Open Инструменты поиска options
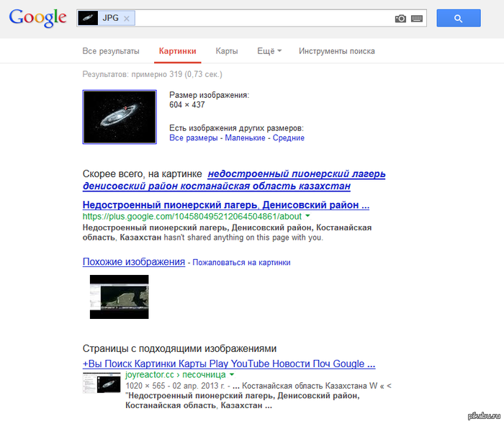Image resolution: width=504 pixels, height=424 pixels. [337, 51]
